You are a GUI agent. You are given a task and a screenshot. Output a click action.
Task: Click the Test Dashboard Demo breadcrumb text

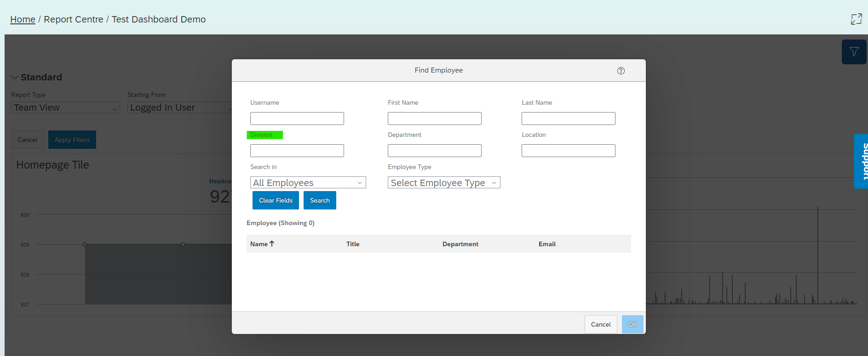point(159,19)
